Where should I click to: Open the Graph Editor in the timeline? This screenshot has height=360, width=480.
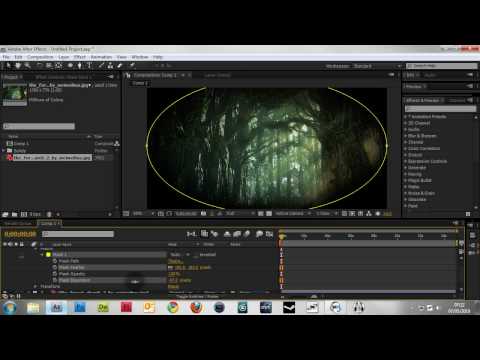[x=269, y=234]
